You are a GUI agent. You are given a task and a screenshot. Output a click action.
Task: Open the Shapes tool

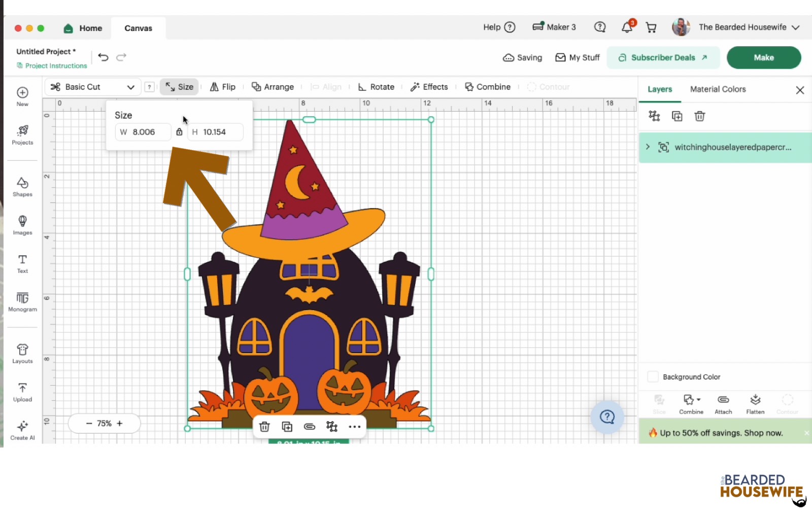(x=22, y=187)
